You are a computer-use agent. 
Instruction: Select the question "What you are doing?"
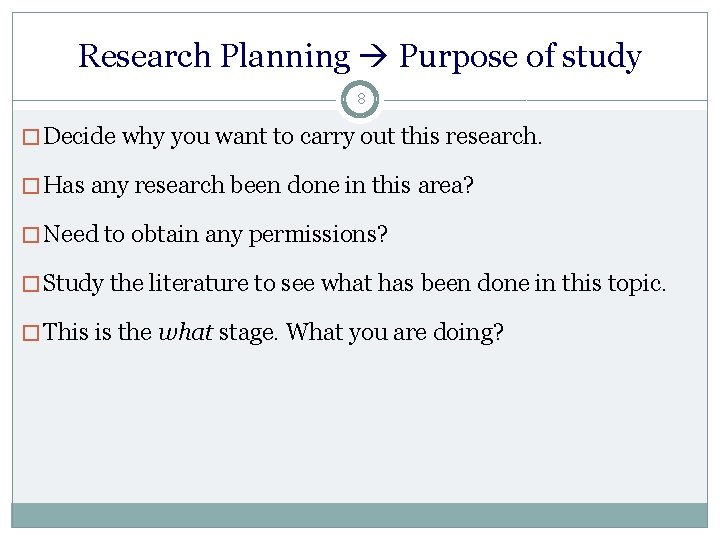tap(395, 332)
